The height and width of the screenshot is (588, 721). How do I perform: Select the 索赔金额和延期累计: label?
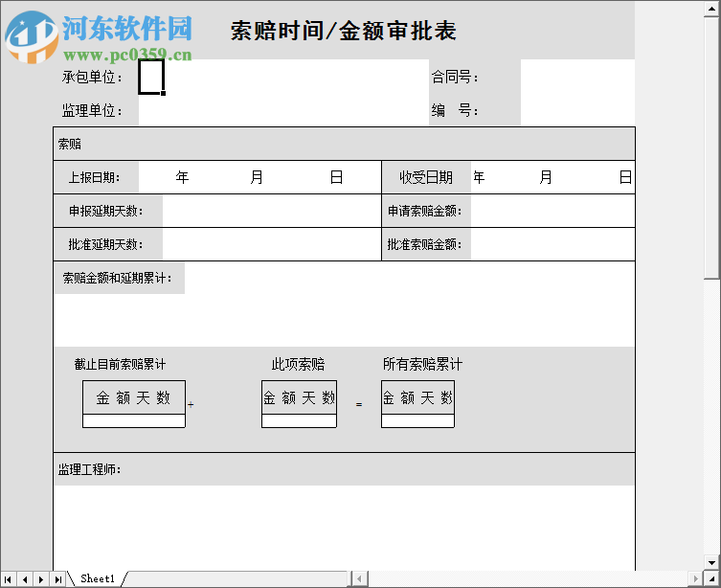(117, 278)
